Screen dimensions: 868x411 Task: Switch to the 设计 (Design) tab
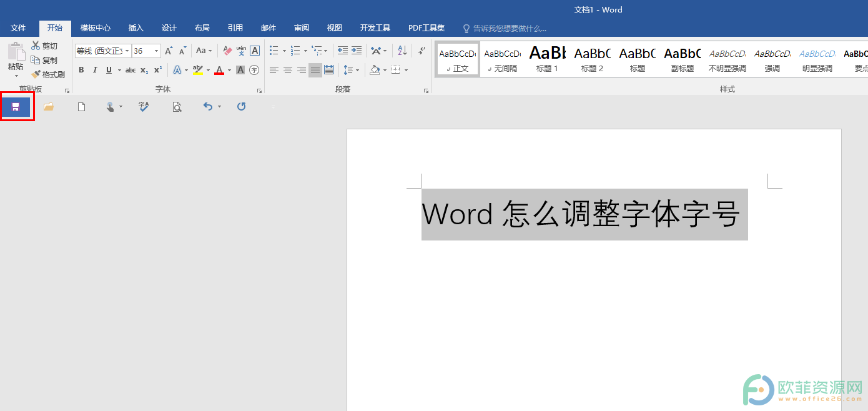[x=169, y=28]
